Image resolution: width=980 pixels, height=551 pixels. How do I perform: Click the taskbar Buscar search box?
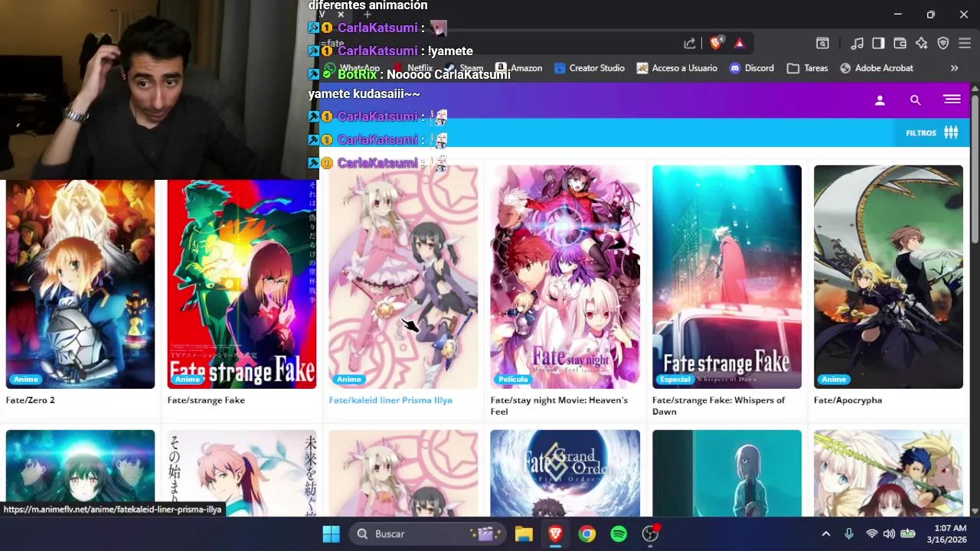click(x=428, y=533)
